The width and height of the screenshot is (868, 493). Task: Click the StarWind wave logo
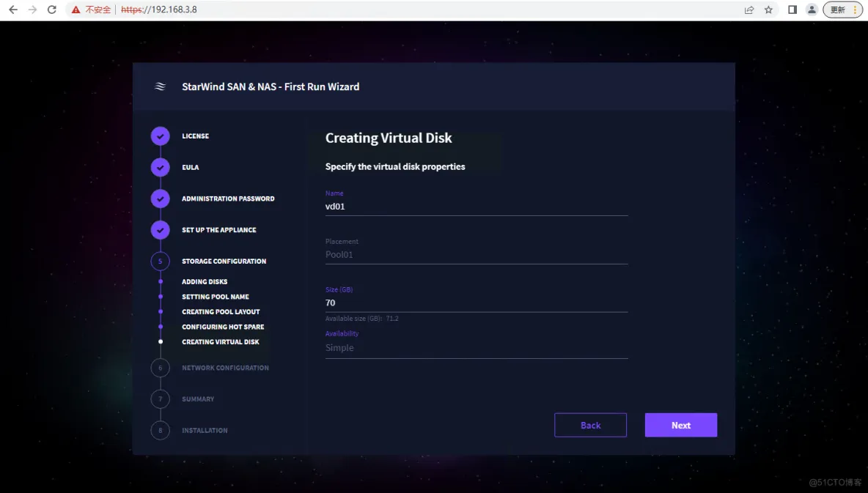point(160,86)
